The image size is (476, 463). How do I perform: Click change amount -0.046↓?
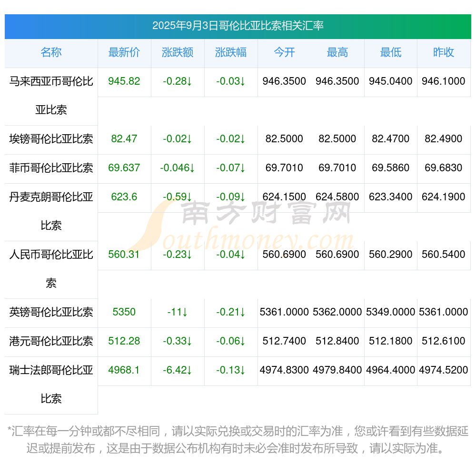pos(177,168)
